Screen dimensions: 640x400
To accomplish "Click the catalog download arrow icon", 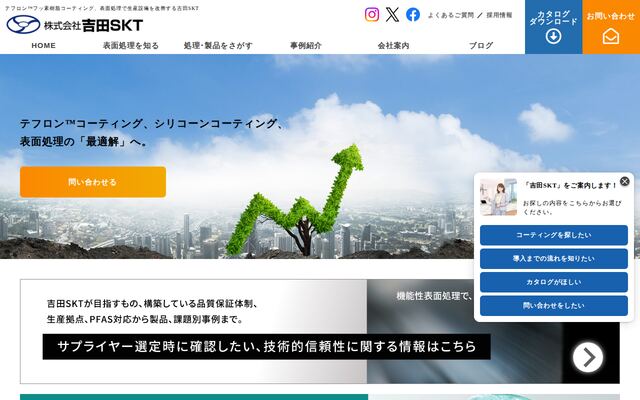I will pyautogui.click(x=553, y=36).
